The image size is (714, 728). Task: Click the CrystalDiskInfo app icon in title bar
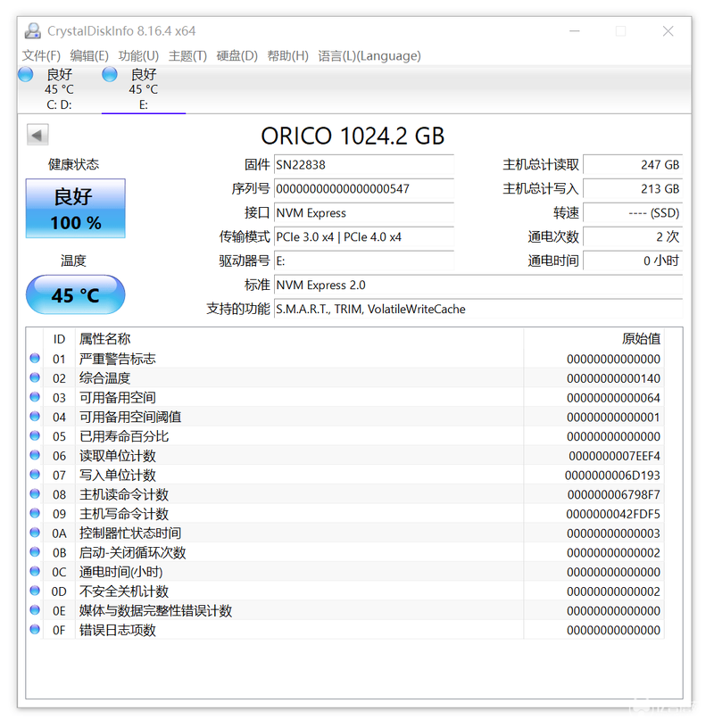tap(32, 31)
